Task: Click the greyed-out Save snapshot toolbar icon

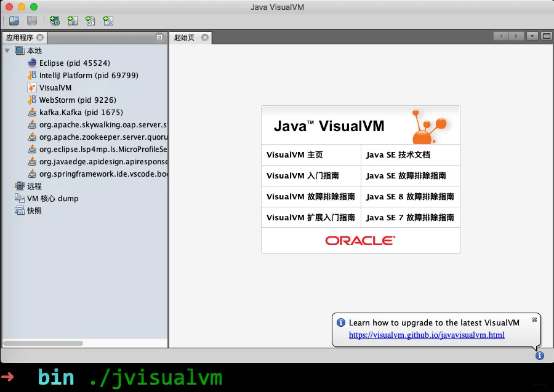Action: pyautogui.click(x=32, y=21)
